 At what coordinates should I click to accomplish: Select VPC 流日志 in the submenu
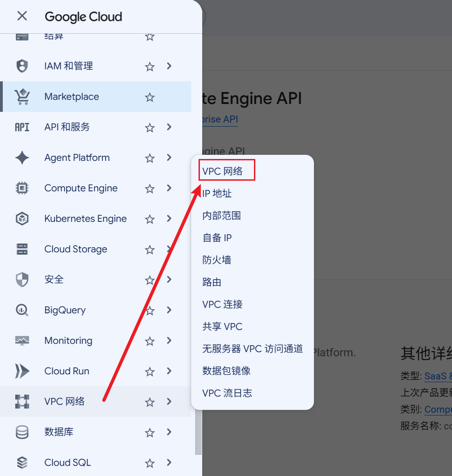click(227, 393)
